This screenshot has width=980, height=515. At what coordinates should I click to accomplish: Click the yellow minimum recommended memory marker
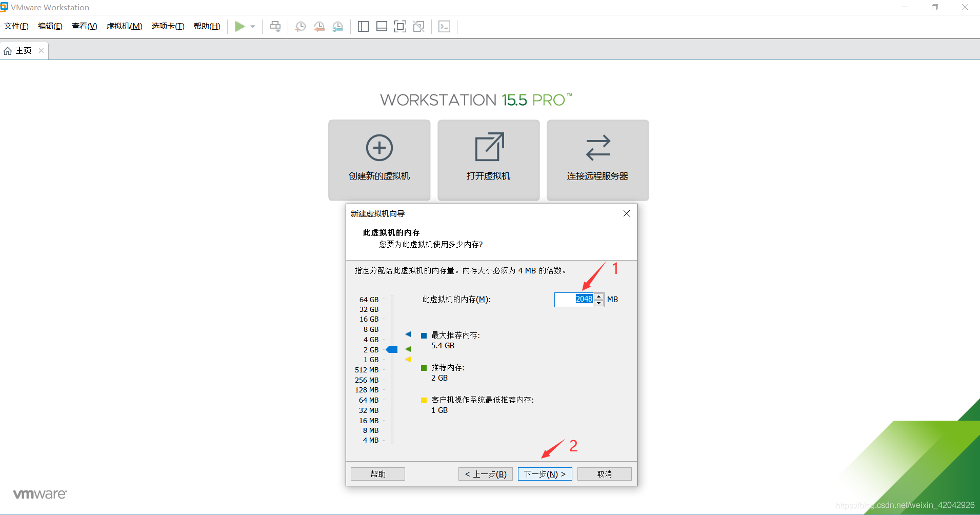[408, 359]
